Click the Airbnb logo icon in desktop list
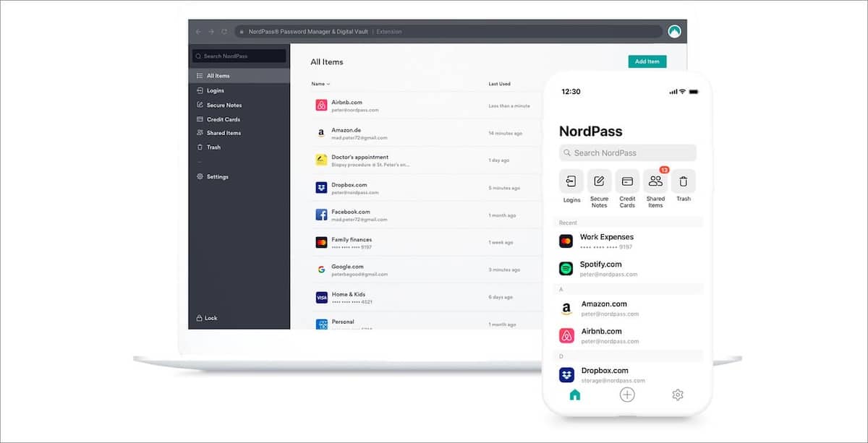The image size is (868, 443). 321,106
